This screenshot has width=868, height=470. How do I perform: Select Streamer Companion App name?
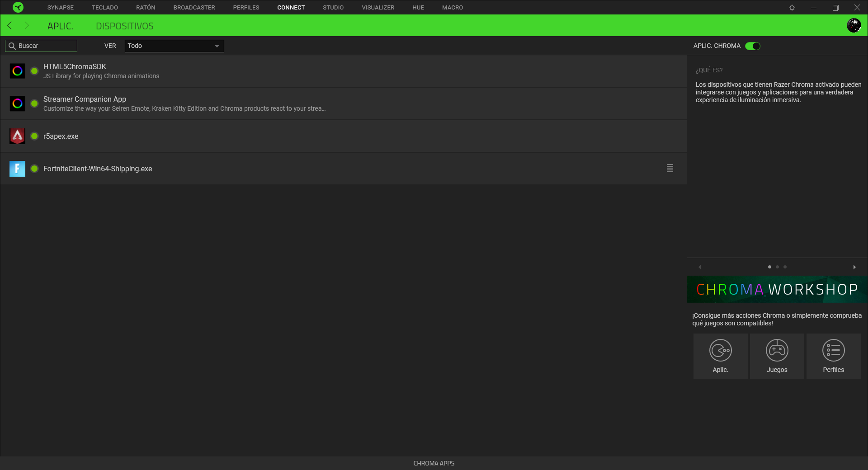(85, 99)
